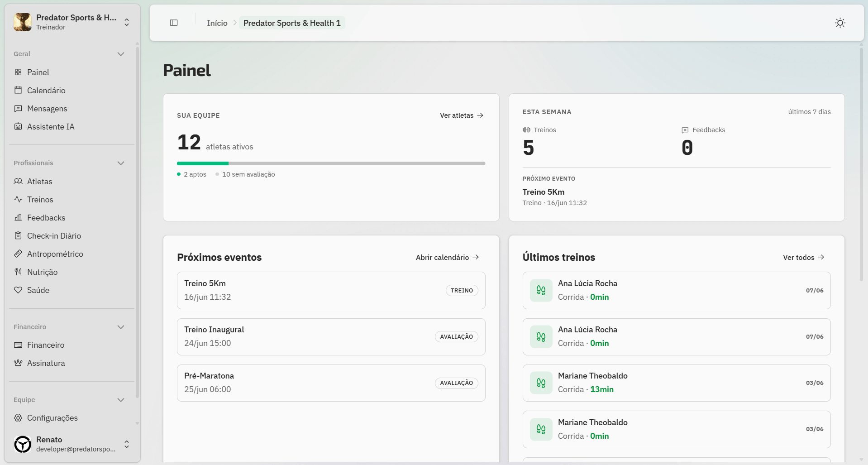
Task: Click the Predator Sports team logo
Action: pos(23,22)
